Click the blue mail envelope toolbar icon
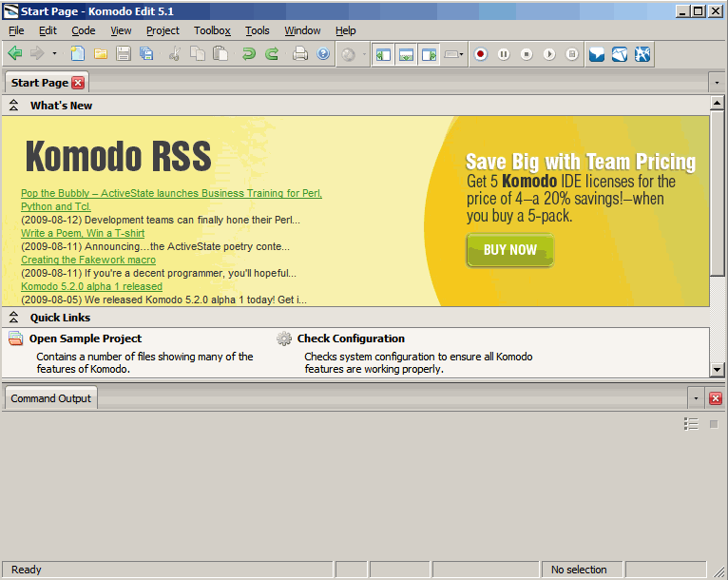728x580 pixels. [597, 54]
